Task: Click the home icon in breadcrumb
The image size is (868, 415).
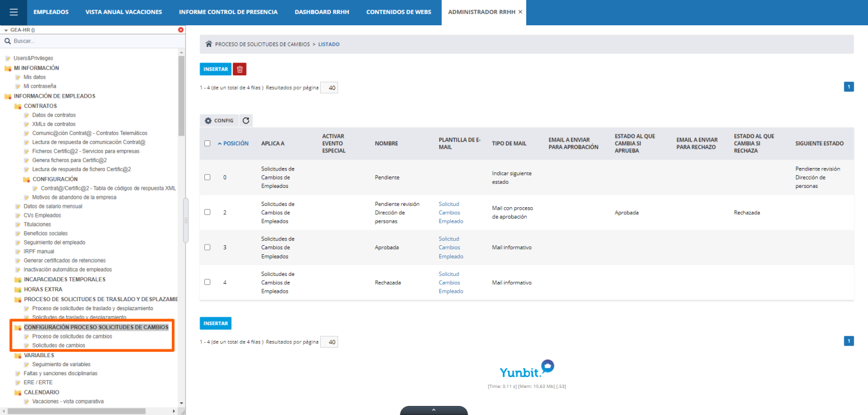Action: tap(209, 44)
